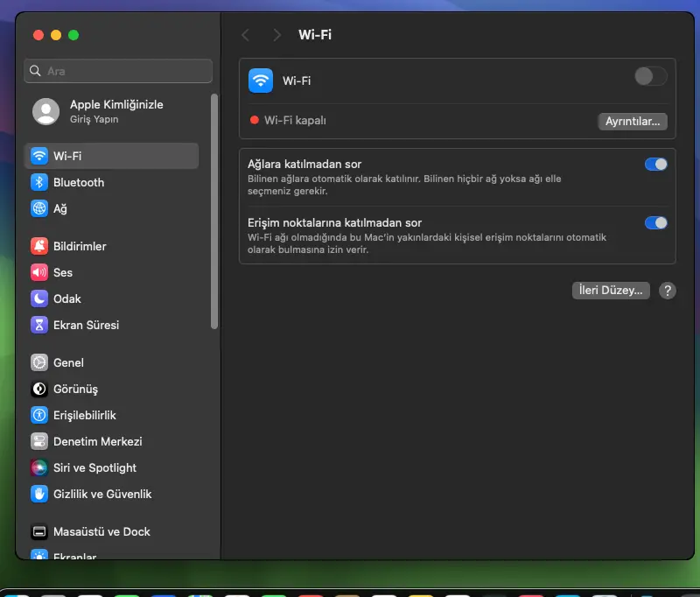Click the Ayrıntılar... button
The image size is (700, 597).
click(633, 121)
